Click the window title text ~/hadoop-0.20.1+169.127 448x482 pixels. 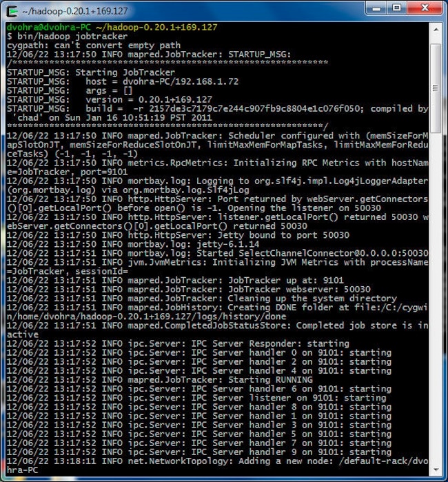tap(74, 11)
